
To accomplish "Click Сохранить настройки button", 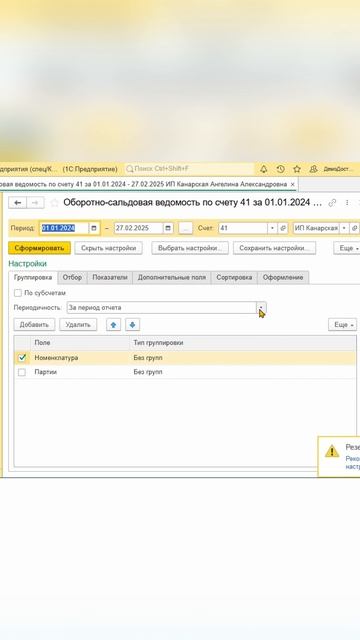I will coord(275,248).
